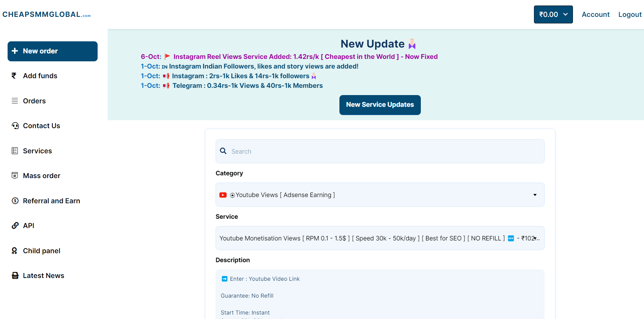
Task: Open the Orders menu item
Action: 34,101
